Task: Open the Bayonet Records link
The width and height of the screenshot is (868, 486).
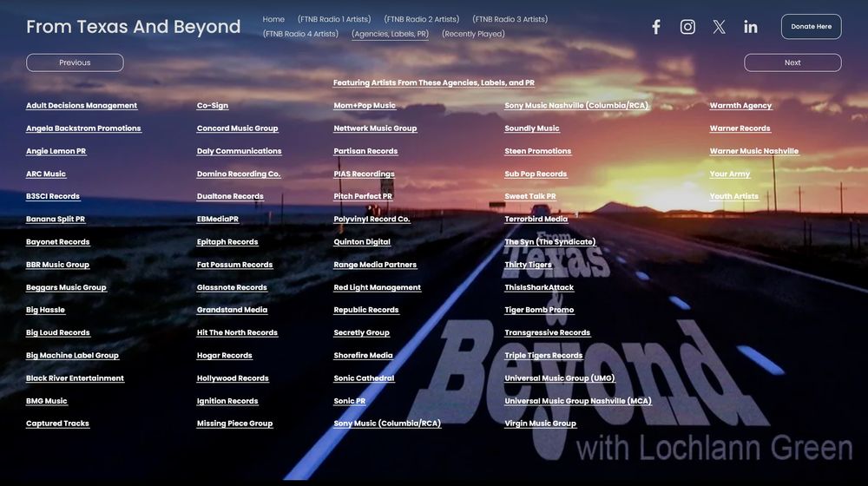Action: click(x=57, y=241)
